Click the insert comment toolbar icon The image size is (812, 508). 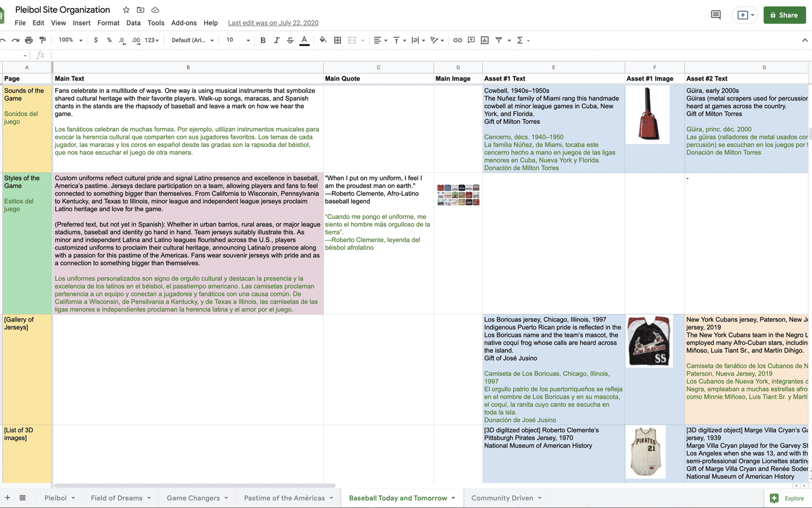click(x=471, y=40)
